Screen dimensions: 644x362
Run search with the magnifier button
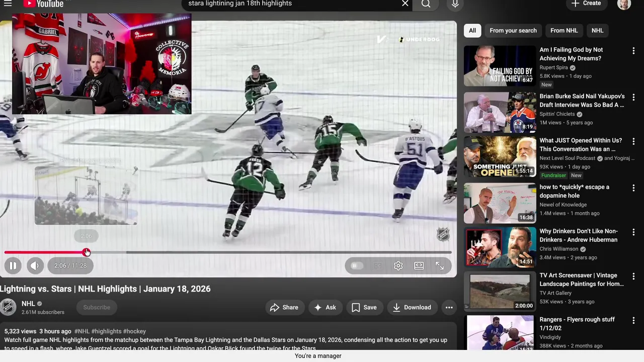pos(426,4)
